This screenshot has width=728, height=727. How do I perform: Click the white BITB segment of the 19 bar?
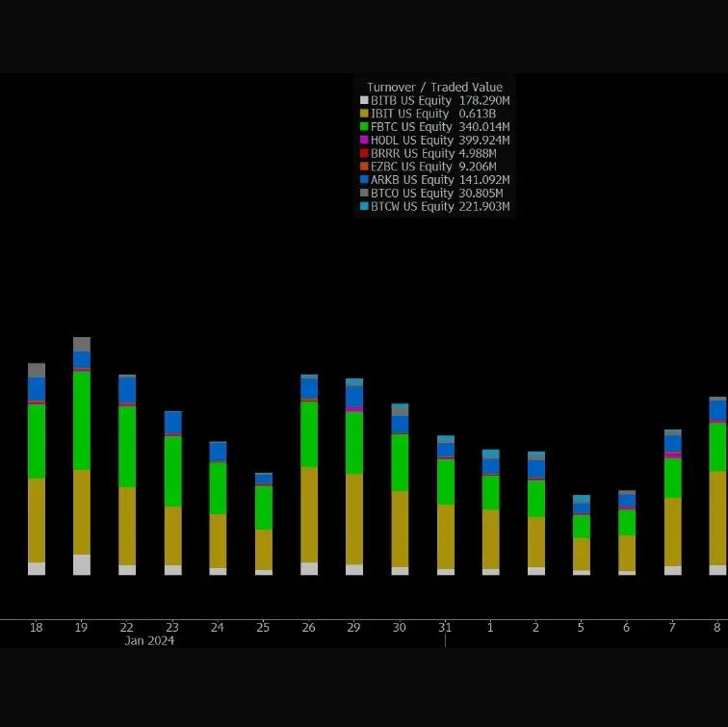(x=82, y=564)
